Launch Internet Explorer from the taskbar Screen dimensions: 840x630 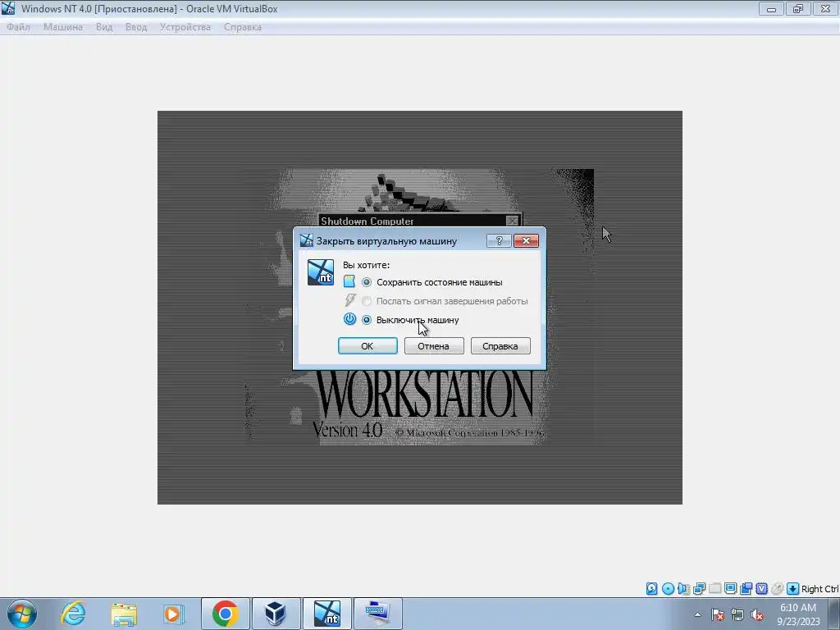click(73, 614)
